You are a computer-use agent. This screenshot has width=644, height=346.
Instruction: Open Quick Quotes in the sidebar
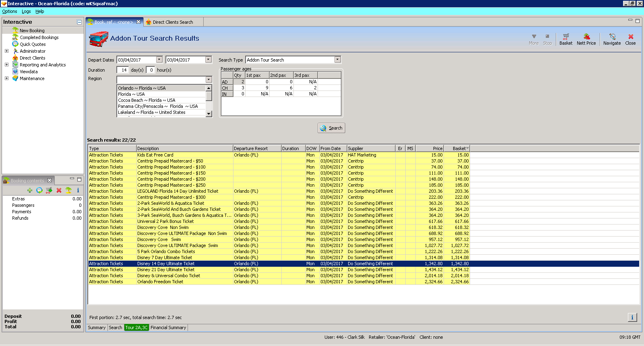(33, 44)
